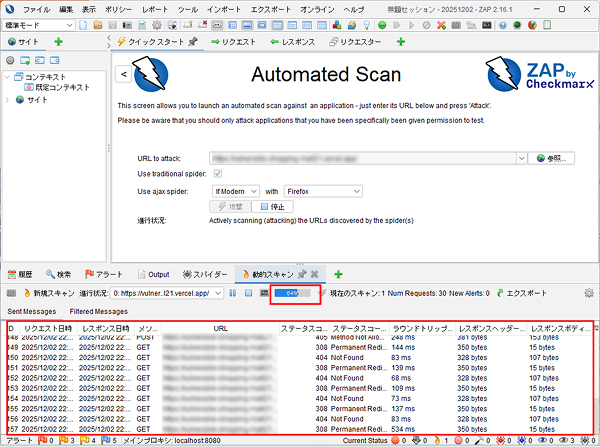Expand the サイト tree node
This screenshot has height=447, width=600.
point(8,100)
